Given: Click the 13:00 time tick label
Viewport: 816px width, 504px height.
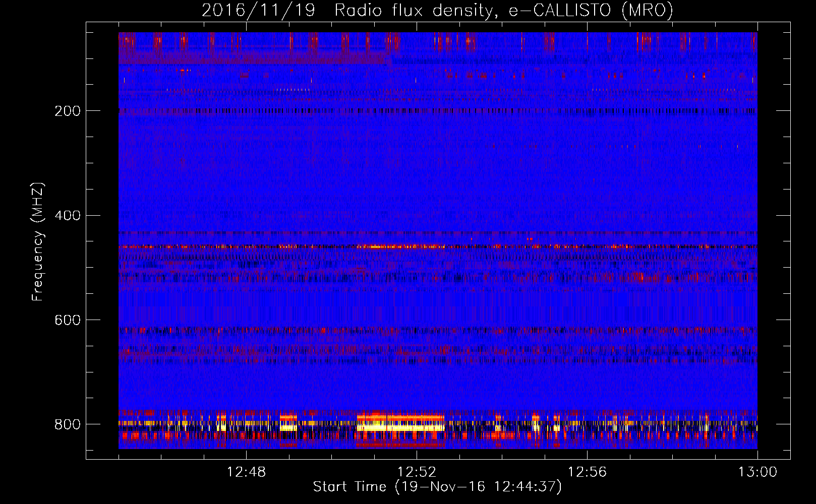Looking at the screenshot, I should (757, 472).
